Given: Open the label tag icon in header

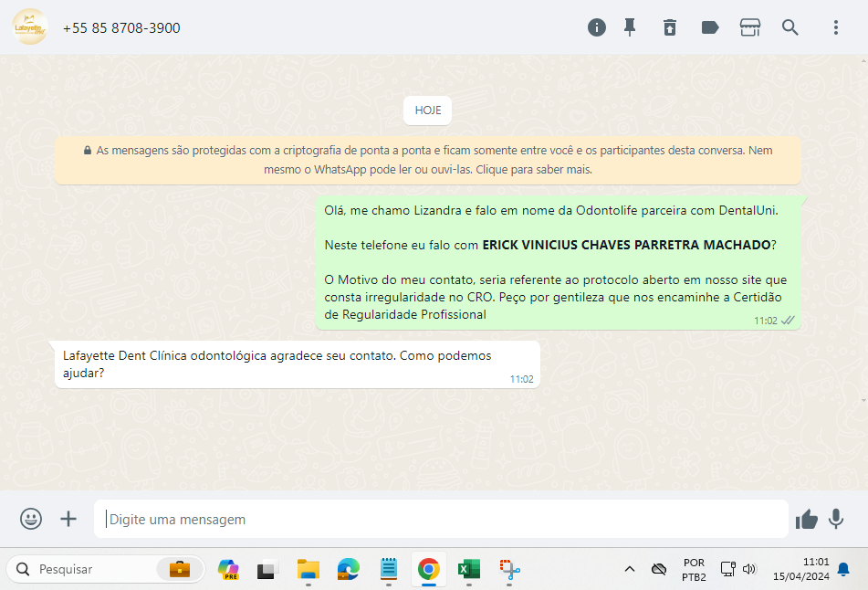Looking at the screenshot, I should [710, 27].
